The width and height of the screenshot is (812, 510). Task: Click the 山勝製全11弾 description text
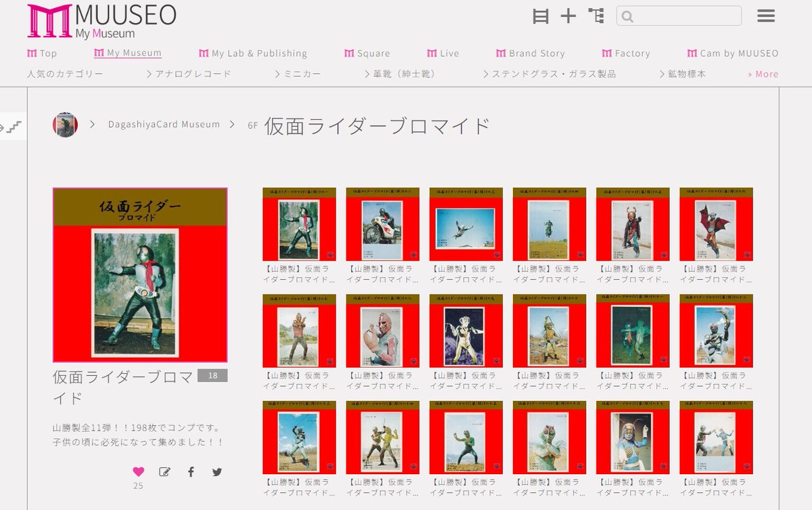coord(138,435)
